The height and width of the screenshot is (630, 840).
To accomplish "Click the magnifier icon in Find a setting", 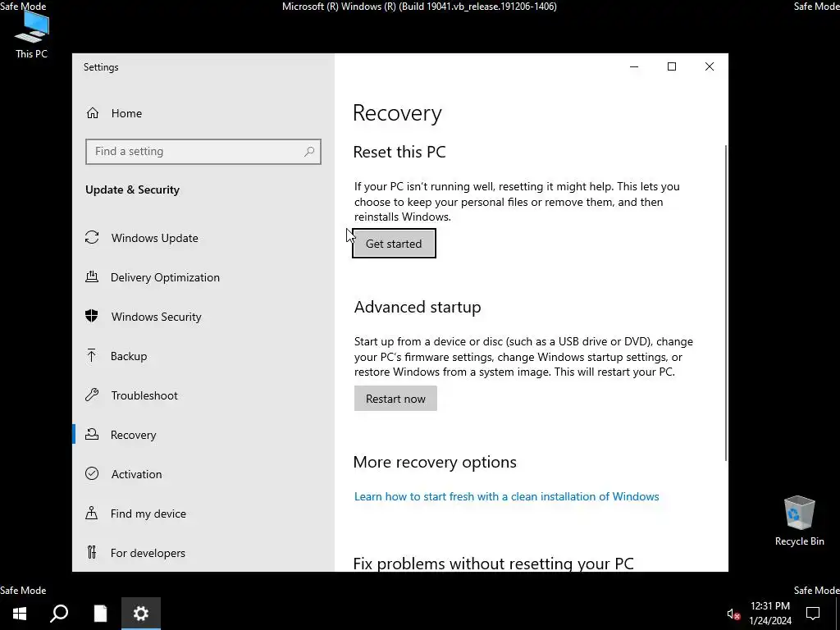I will coord(309,152).
